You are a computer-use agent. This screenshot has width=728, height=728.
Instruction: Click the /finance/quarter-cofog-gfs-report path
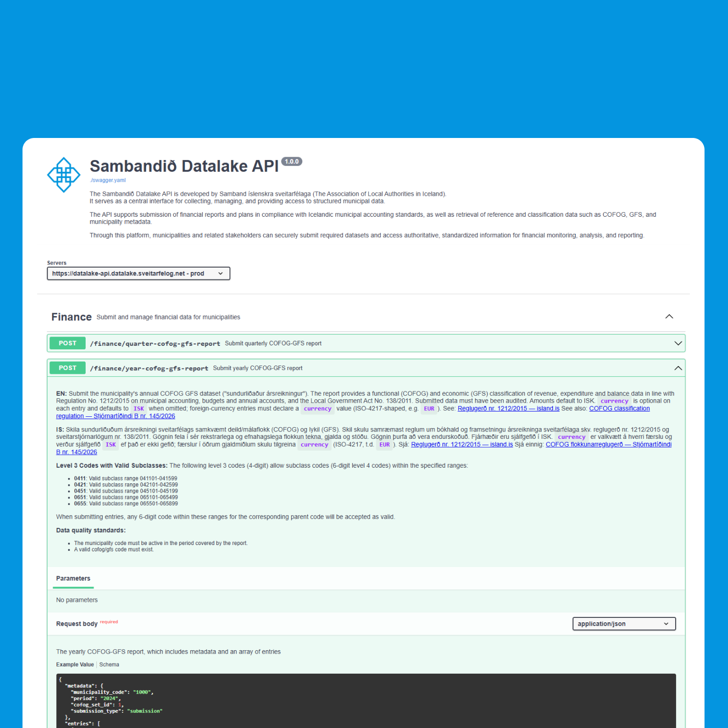155,343
